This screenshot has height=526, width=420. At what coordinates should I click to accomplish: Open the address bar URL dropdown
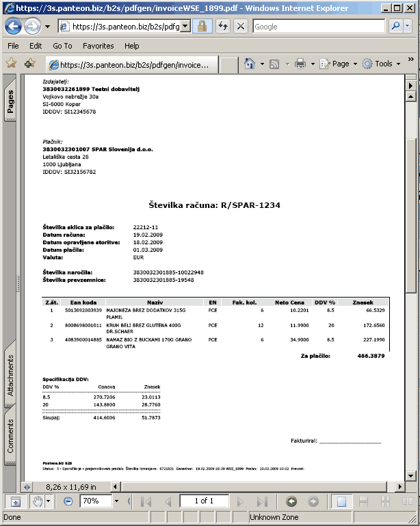(185, 26)
